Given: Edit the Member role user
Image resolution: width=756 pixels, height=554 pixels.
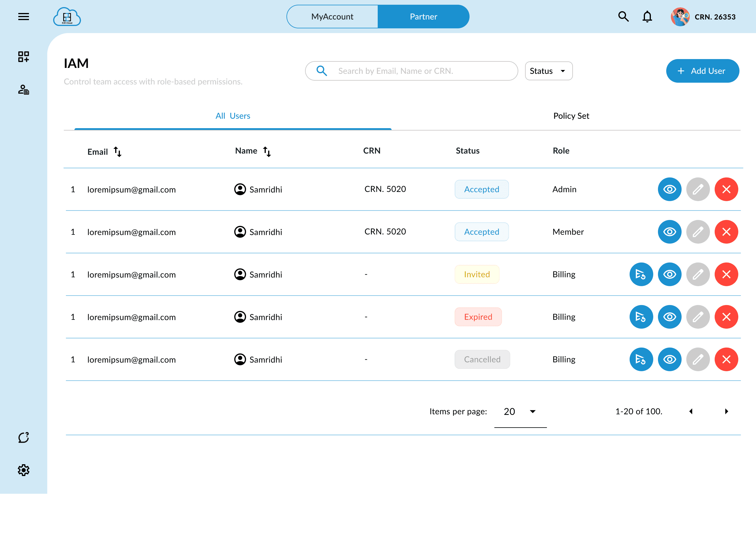Looking at the screenshot, I should point(698,232).
